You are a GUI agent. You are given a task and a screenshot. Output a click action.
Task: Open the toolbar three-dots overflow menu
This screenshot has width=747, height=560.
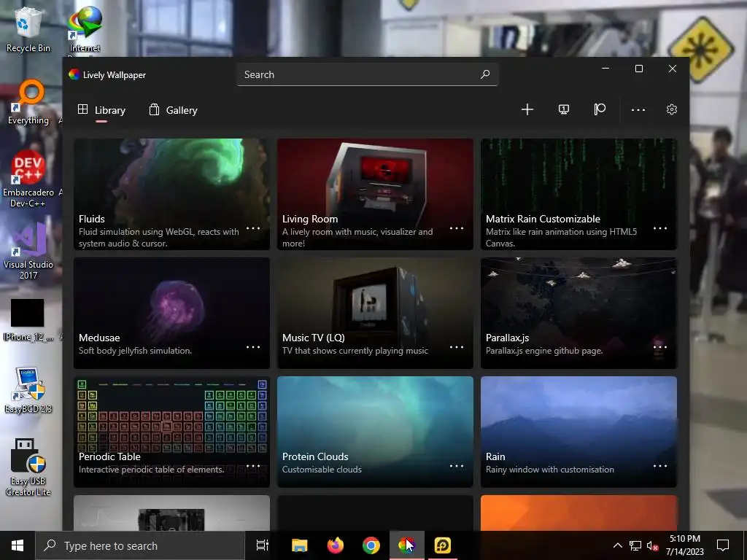click(638, 109)
